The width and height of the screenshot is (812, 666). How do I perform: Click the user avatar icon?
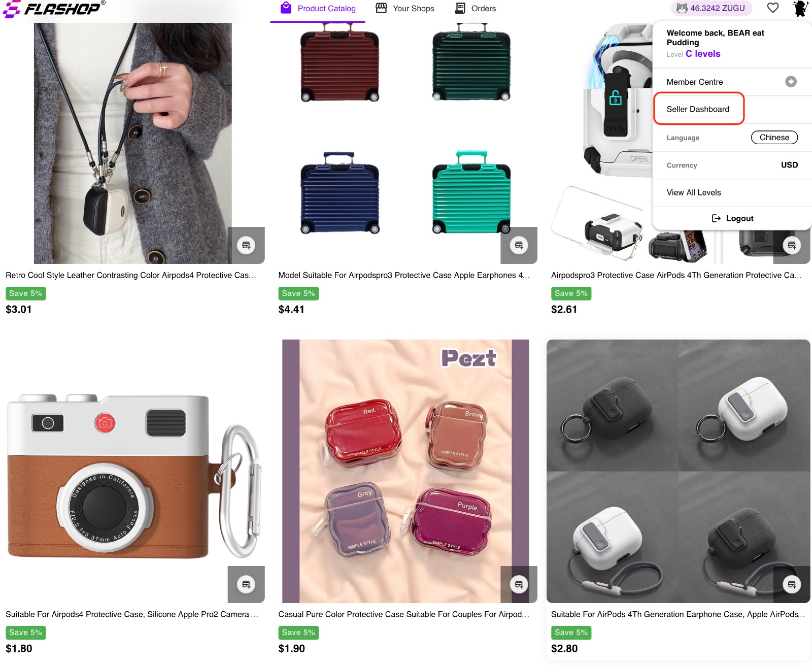tap(800, 9)
